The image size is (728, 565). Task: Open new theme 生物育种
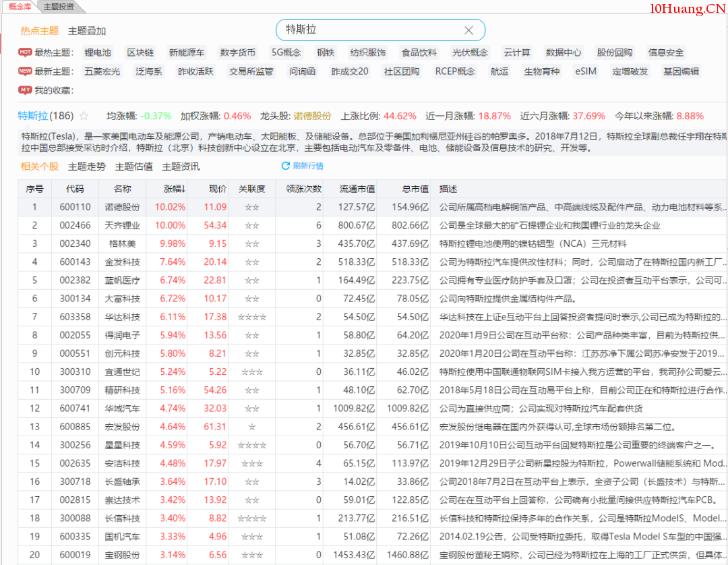pyautogui.click(x=541, y=71)
